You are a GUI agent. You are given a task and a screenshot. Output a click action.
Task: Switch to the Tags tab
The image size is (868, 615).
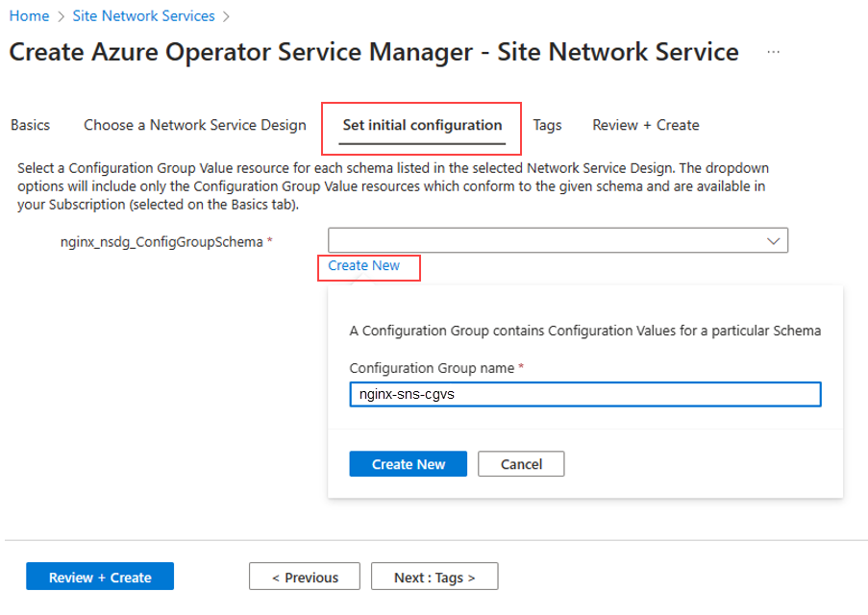click(x=547, y=125)
